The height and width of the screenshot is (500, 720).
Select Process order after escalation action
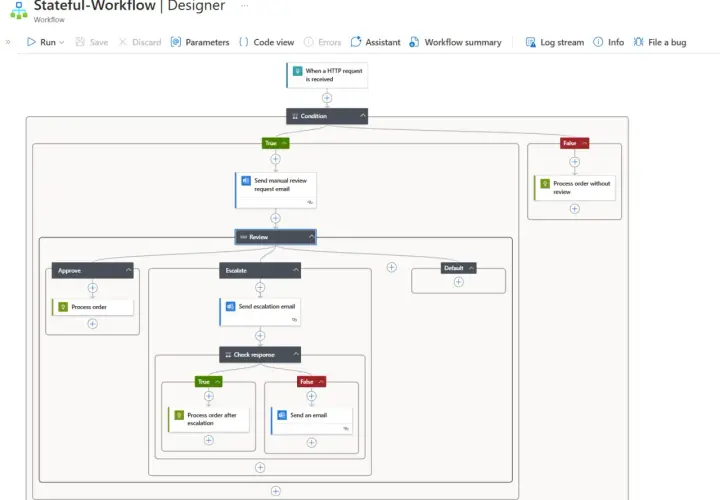point(208,419)
